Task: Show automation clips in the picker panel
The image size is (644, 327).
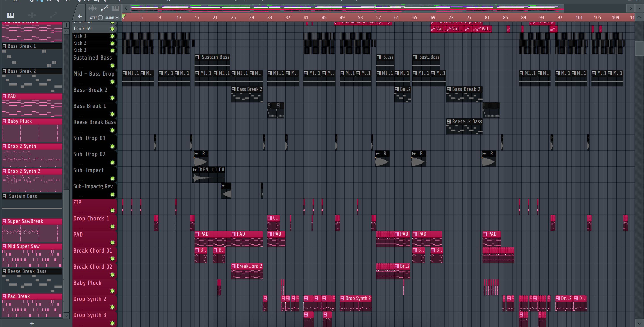Action: pyautogui.click(x=53, y=15)
